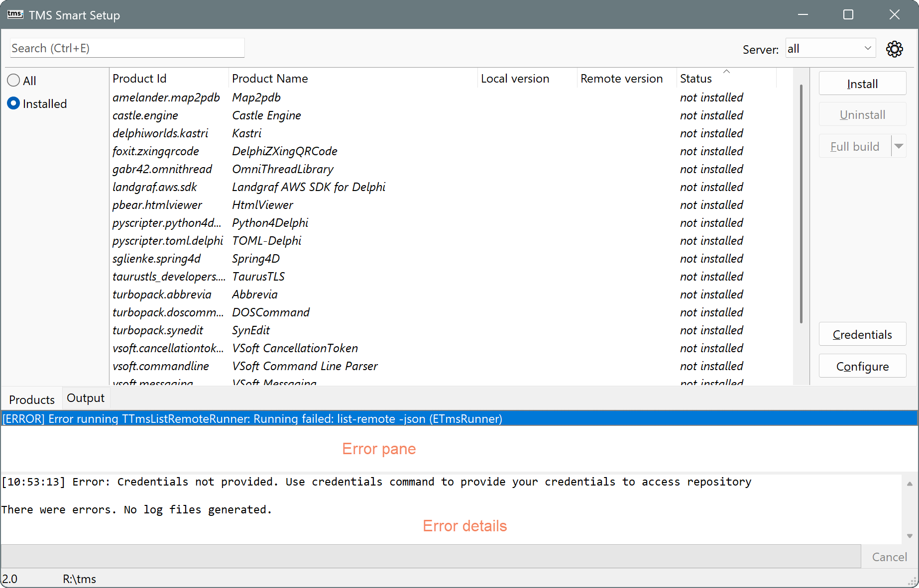Image resolution: width=919 pixels, height=588 pixels.
Task: Open the Credentials dialog
Action: pyautogui.click(x=862, y=334)
